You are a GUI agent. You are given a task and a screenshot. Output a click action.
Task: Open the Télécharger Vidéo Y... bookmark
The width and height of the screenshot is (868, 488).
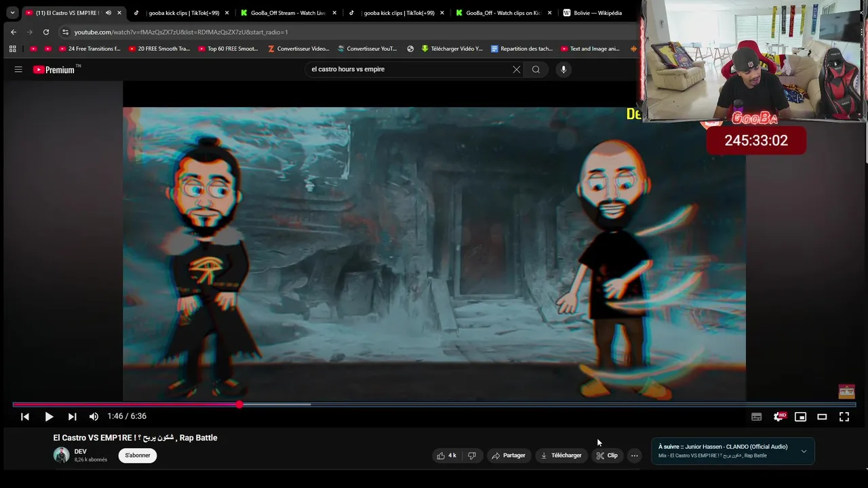(x=452, y=49)
